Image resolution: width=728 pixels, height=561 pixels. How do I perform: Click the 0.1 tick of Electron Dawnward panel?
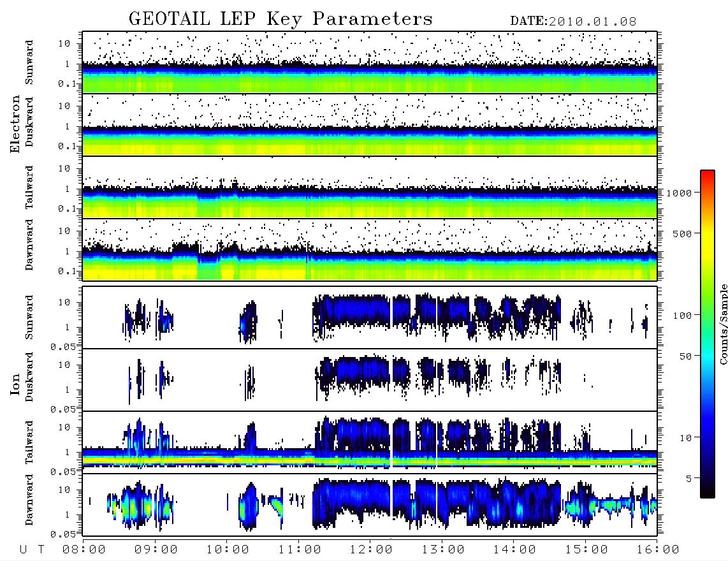pyautogui.click(x=67, y=271)
